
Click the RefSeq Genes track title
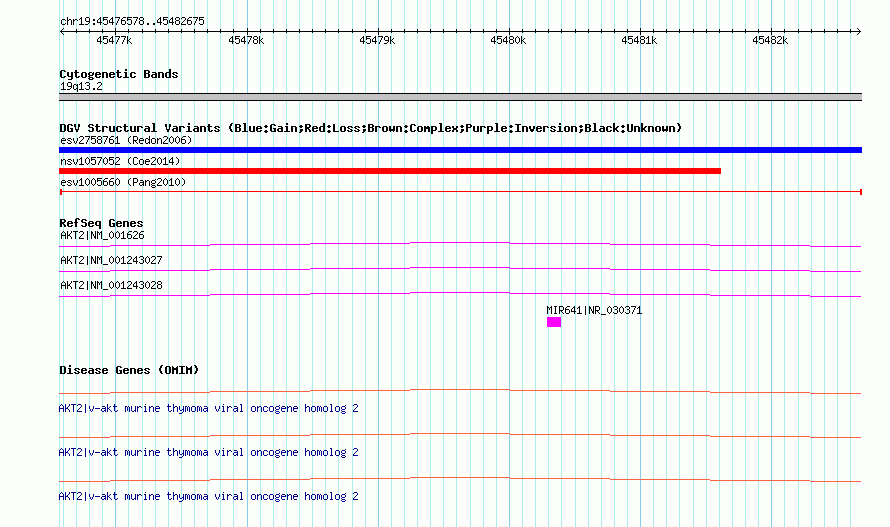[x=101, y=223]
